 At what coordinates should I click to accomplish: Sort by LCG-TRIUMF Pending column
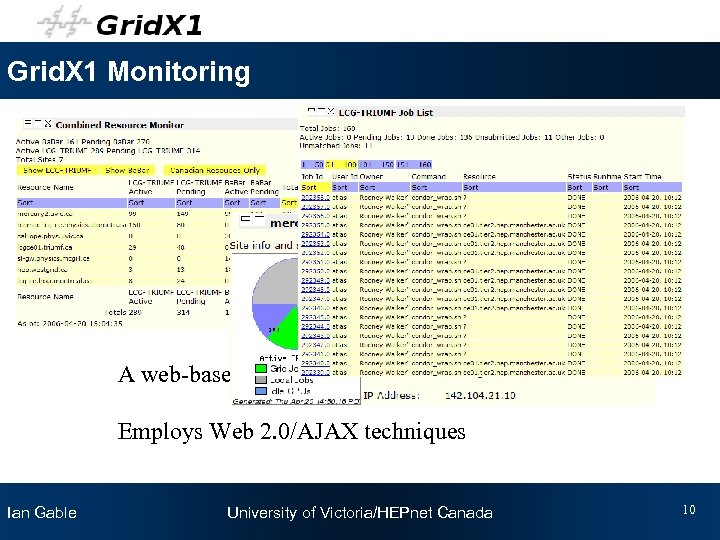199,202
